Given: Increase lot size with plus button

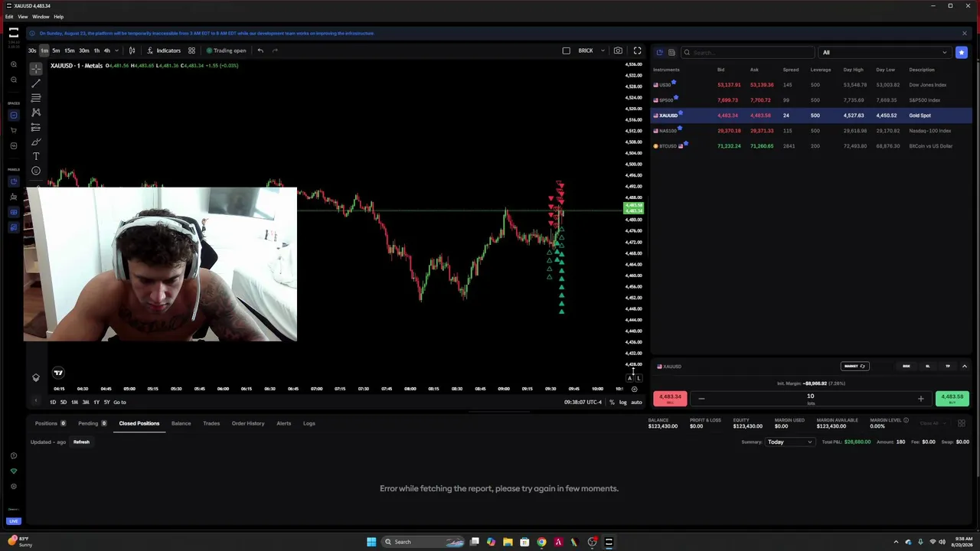Looking at the screenshot, I should pyautogui.click(x=920, y=398).
